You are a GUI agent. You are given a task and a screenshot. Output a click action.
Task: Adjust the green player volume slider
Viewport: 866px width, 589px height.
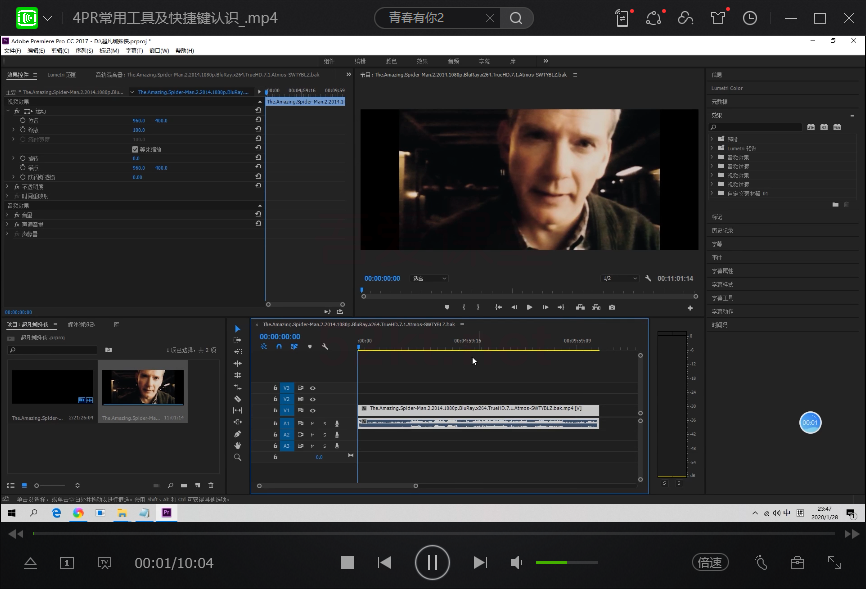coord(567,562)
